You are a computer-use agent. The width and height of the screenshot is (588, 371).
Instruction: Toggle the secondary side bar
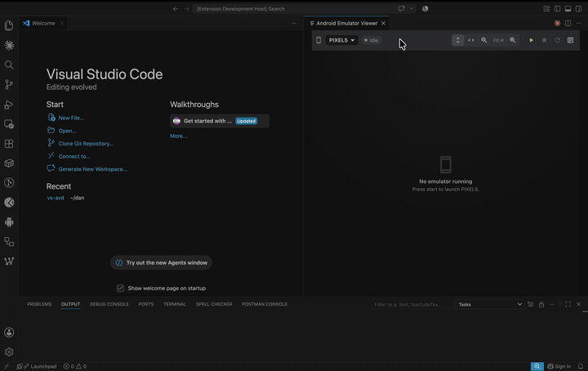click(x=579, y=9)
